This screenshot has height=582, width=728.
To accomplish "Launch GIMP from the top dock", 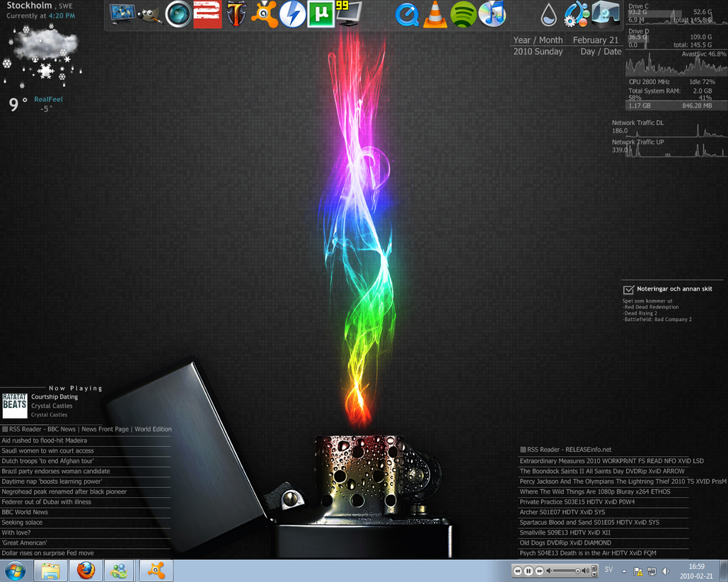I will click(x=149, y=15).
